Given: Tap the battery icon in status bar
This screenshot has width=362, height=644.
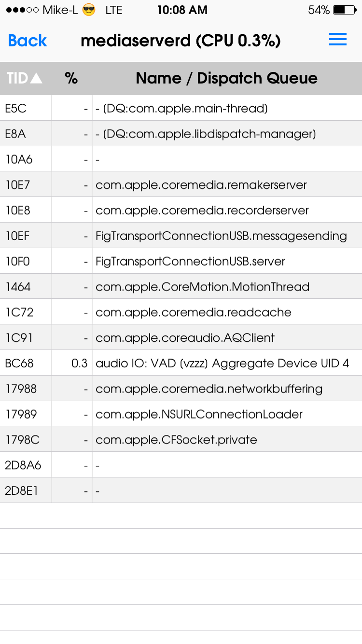Looking at the screenshot, I should [x=345, y=10].
